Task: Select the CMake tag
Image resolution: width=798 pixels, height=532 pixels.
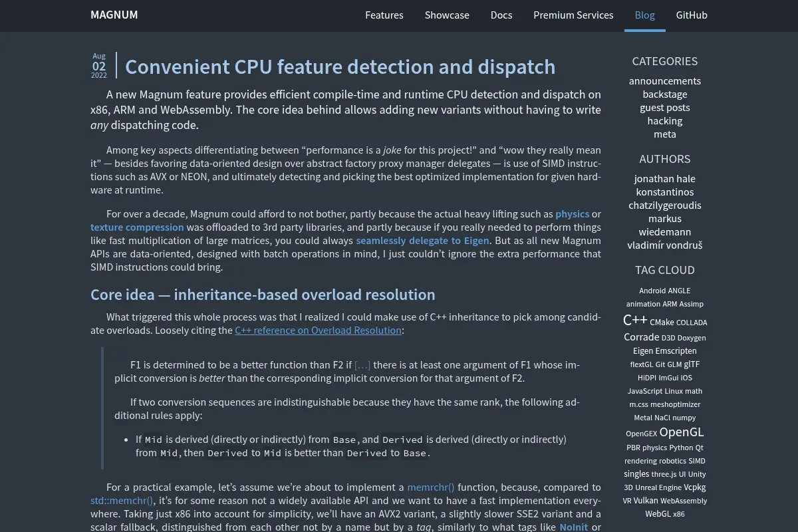Action: (662, 322)
